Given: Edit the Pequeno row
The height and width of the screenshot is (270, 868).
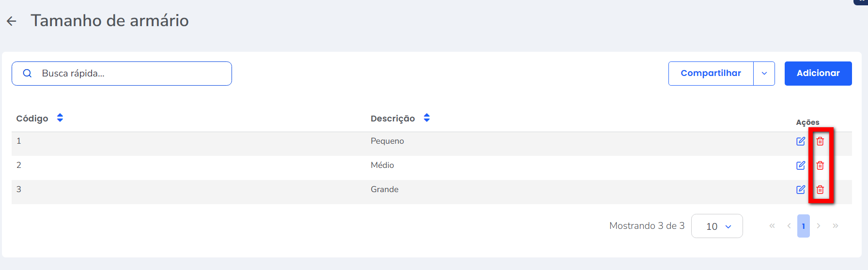Looking at the screenshot, I should pyautogui.click(x=801, y=141).
